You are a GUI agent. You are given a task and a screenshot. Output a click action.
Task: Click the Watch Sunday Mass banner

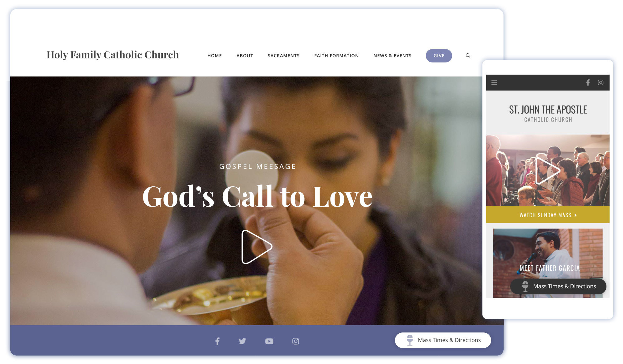tap(547, 215)
